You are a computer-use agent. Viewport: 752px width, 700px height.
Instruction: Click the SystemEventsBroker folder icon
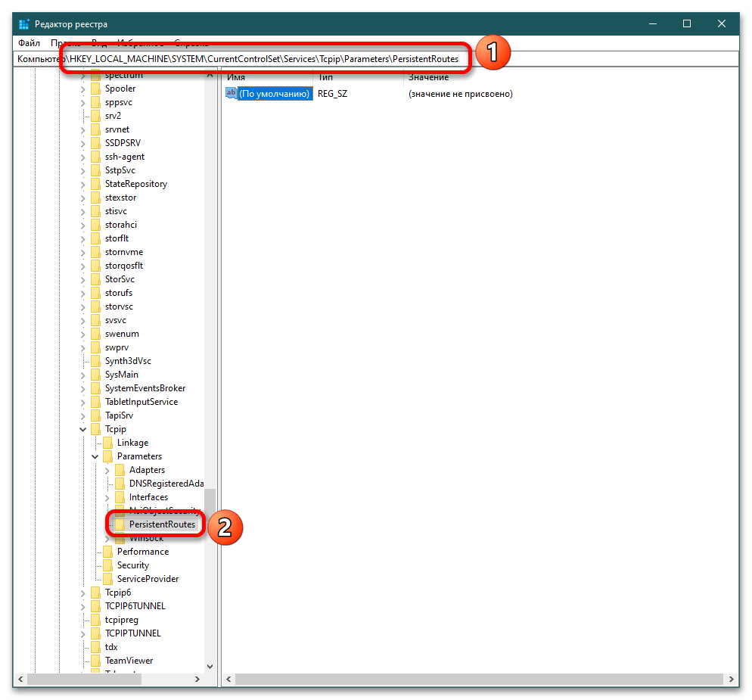coord(96,388)
